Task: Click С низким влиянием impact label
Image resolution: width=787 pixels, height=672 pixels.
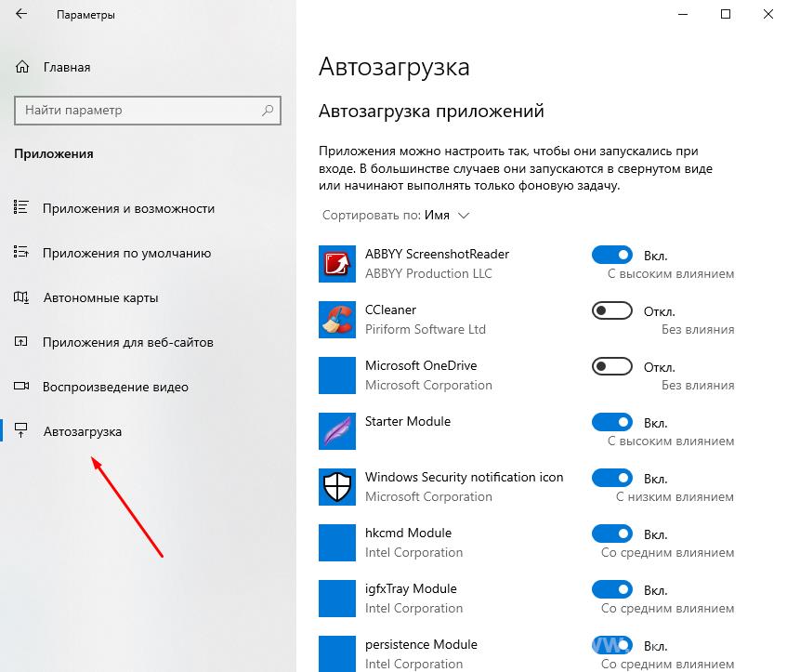Action: (675, 497)
